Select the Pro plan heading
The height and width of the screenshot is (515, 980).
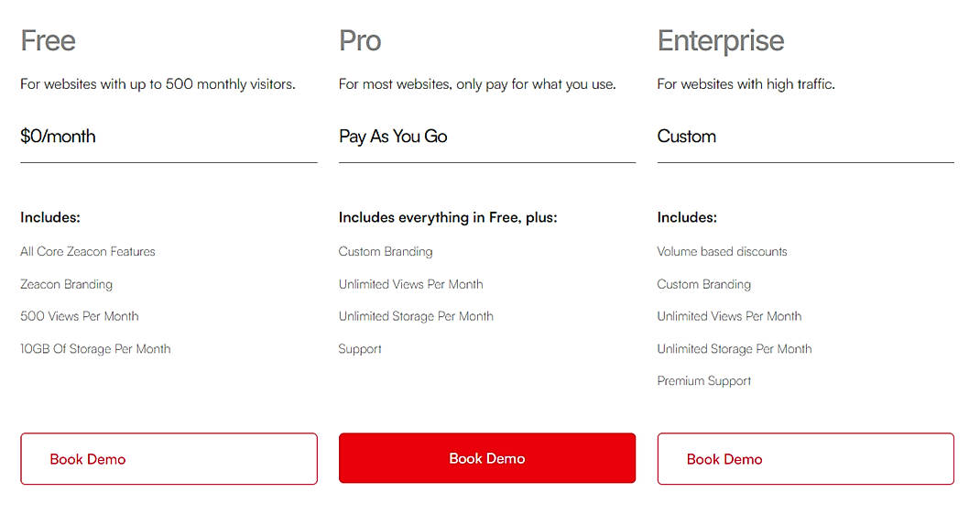click(x=360, y=40)
